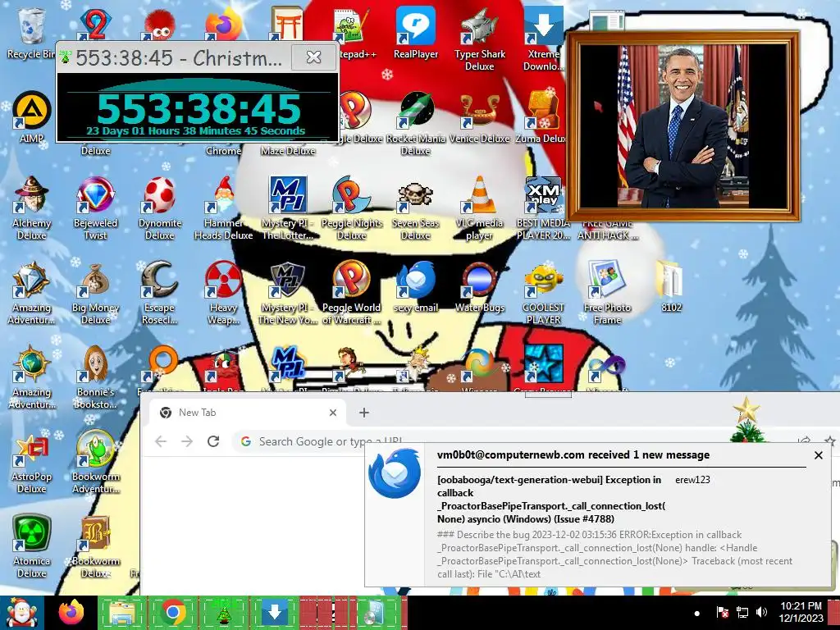Open Peggle Nights Deluxe shortcut

click(x=351, y=208)
